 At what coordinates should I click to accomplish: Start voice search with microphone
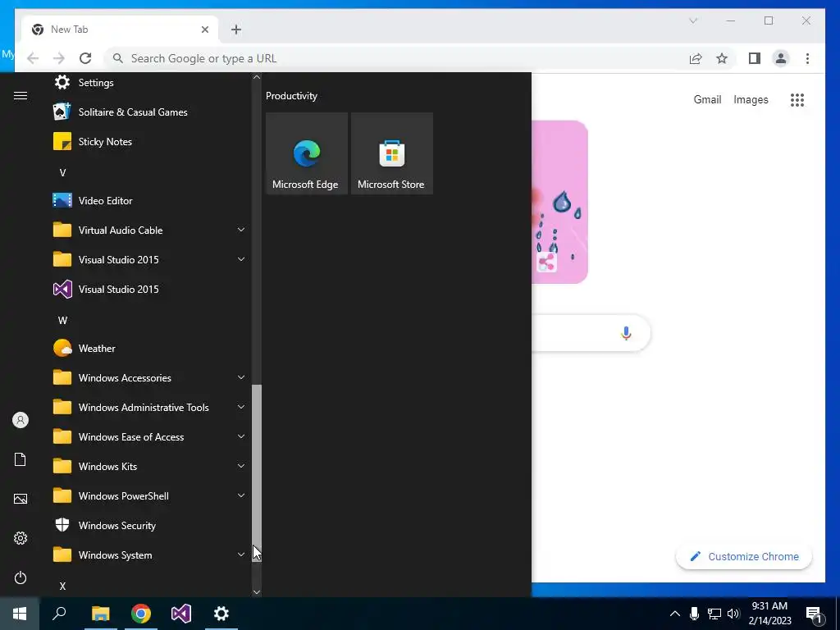[x=626, y=333]
